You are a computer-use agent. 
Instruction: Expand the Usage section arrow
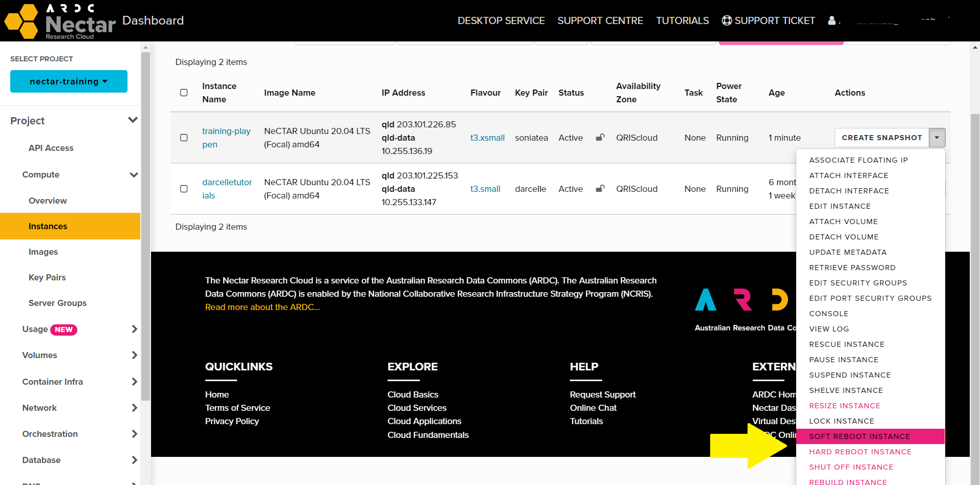coord(134,329)
